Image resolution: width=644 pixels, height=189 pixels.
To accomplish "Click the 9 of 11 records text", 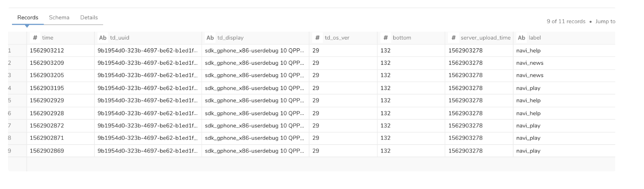I will [566, 22].
